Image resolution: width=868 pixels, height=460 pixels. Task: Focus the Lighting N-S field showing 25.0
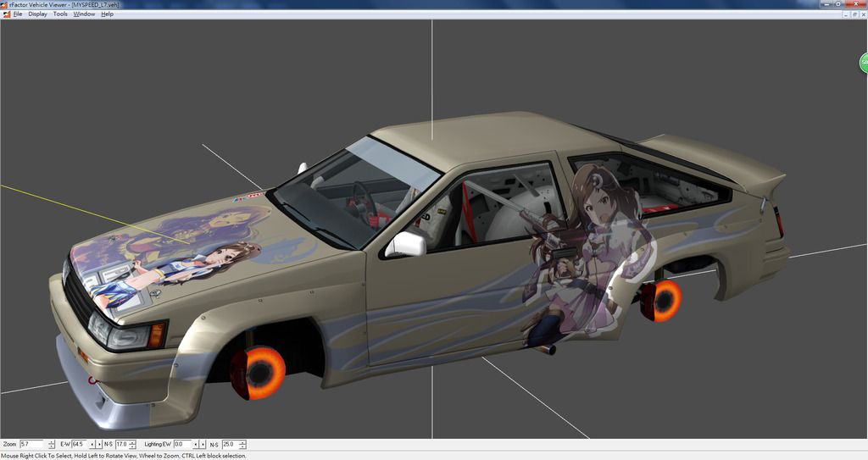230,445
